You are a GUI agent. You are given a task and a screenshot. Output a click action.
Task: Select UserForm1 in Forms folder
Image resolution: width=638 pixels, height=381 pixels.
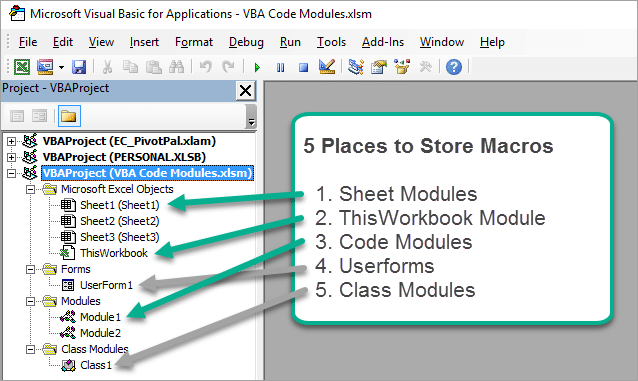pos(106,285)
